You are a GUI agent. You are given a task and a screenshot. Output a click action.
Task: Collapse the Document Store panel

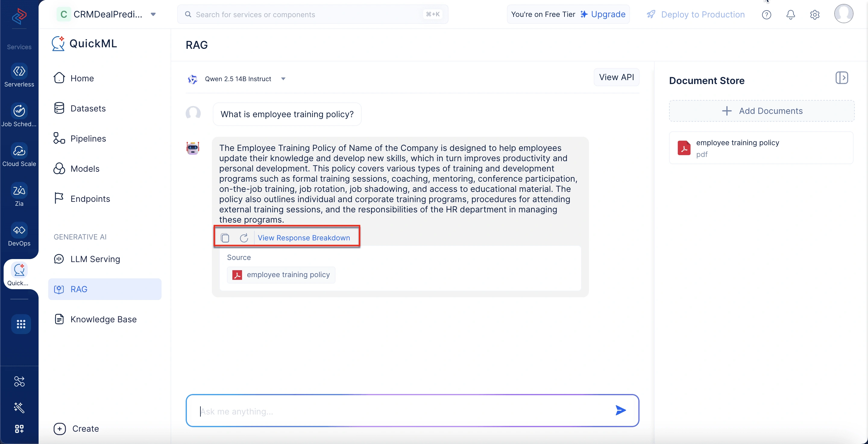[x=841, y=78]
